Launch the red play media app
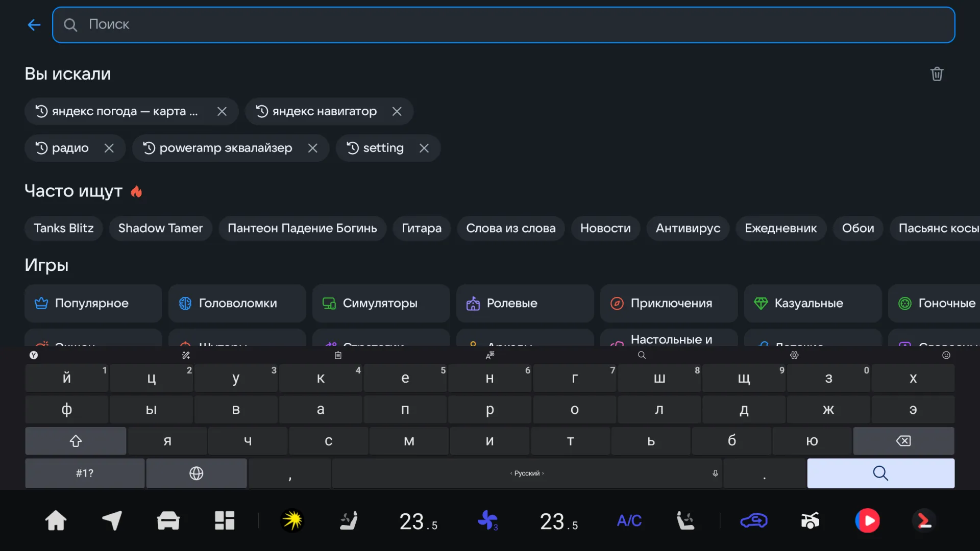This screenshot has width=980, height=551. [x=867, y=521]
